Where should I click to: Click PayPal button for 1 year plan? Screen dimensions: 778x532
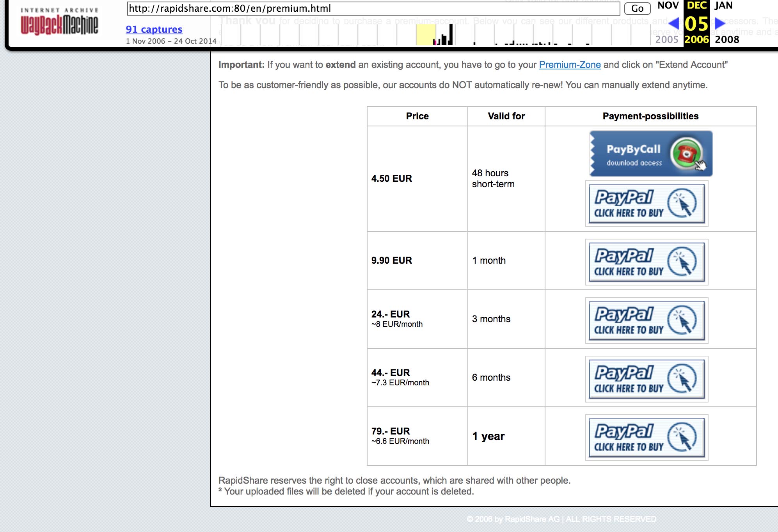click(x=647, y=437)
